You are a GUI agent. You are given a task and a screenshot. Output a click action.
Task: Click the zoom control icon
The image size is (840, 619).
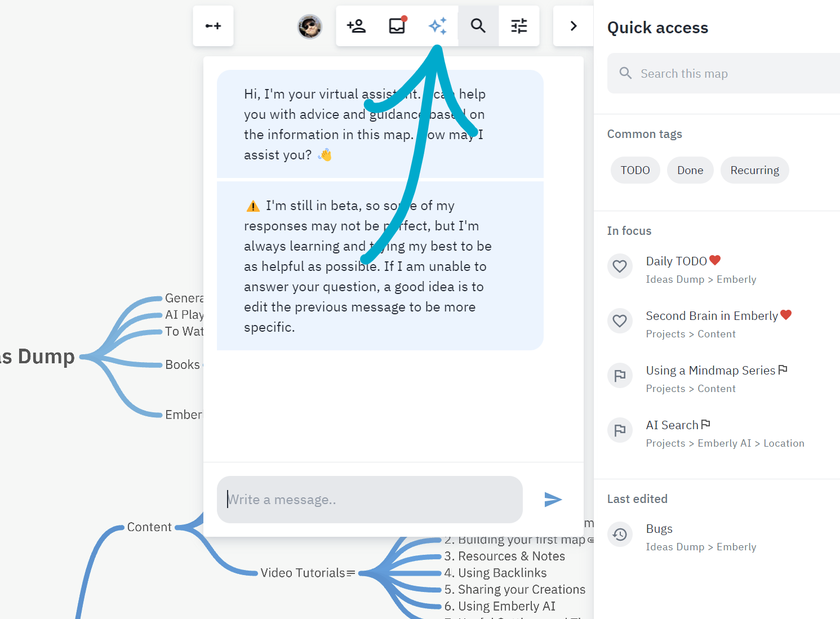[x=213, y=26]
